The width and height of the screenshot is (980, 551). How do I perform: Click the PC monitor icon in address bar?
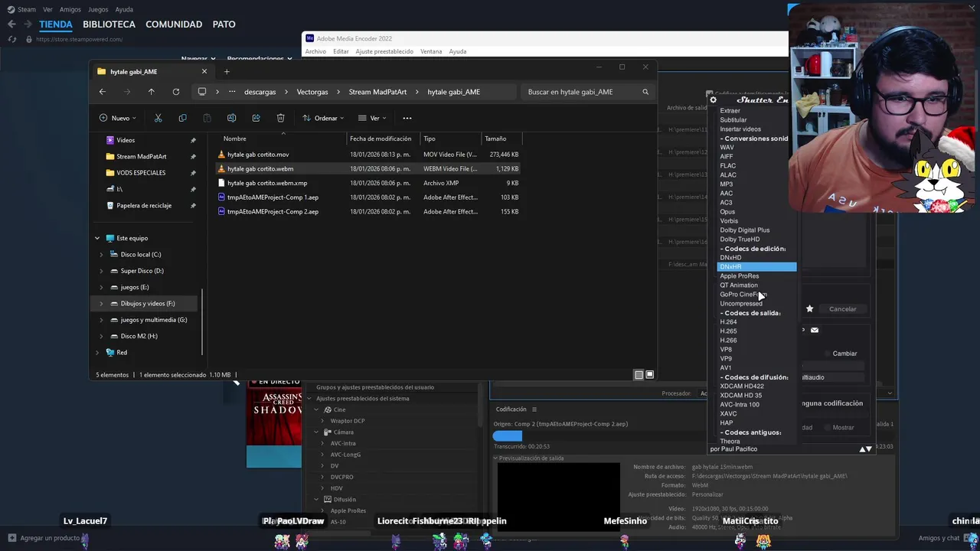(x=202, y=92)
